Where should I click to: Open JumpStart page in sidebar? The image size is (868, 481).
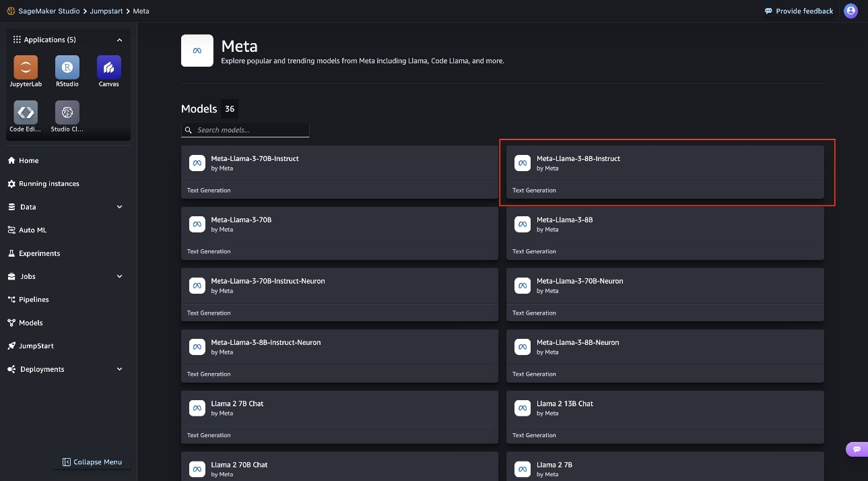[36, 346]
